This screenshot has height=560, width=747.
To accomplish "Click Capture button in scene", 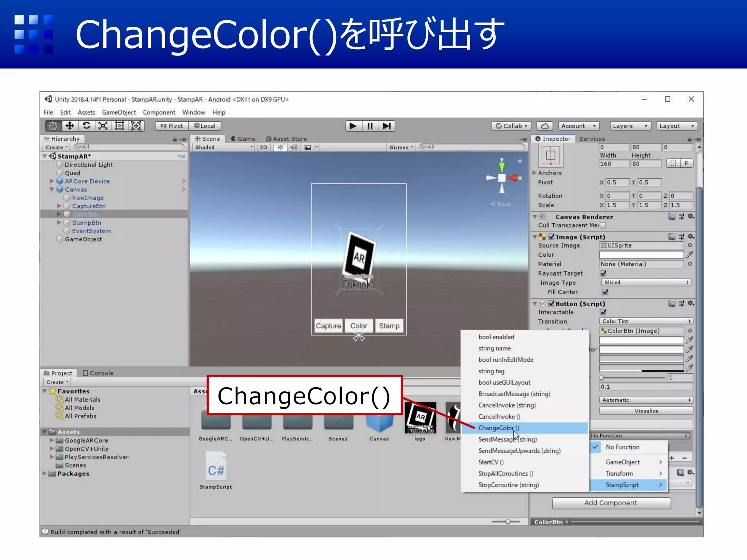I will 328,326.
